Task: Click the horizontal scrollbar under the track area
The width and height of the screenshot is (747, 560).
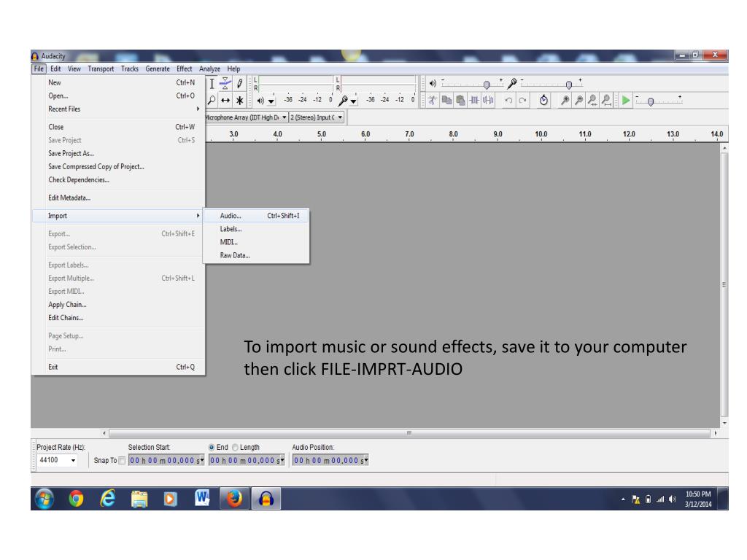Action: tap(409, 433)
